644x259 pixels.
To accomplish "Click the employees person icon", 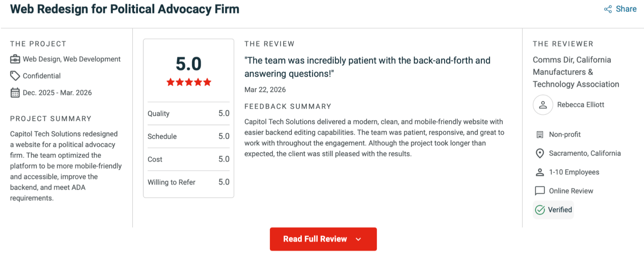I will [540, 172].
